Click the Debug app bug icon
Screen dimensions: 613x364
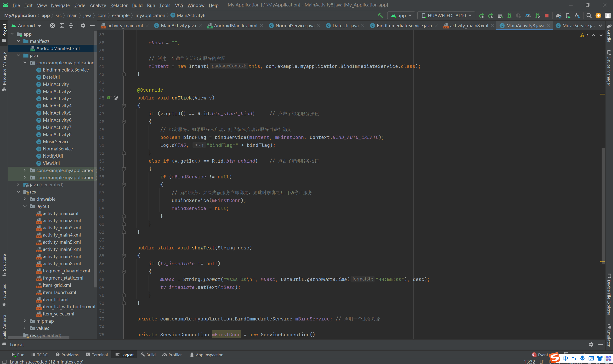(509, 16)
